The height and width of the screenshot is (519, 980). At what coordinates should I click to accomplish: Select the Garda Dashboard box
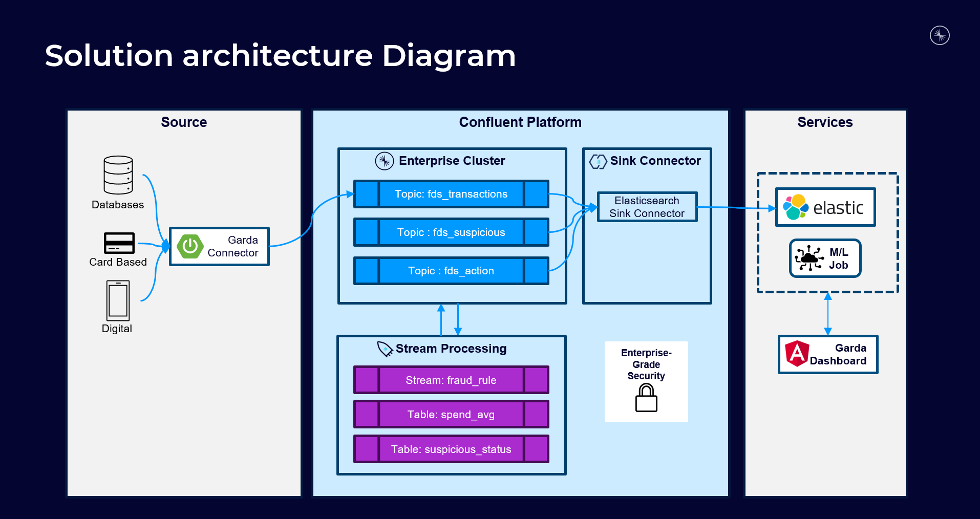(x=828, y=354)
